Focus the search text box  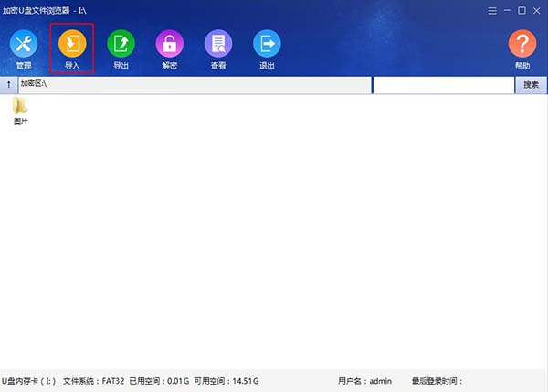pyautogui.click(x=444, y=85)
